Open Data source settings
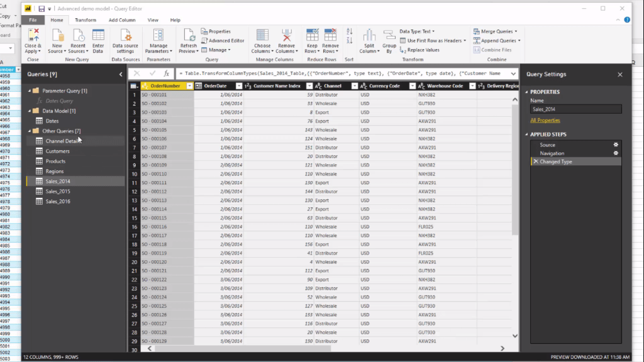The image size is (644, 362). tap(125, 36)
